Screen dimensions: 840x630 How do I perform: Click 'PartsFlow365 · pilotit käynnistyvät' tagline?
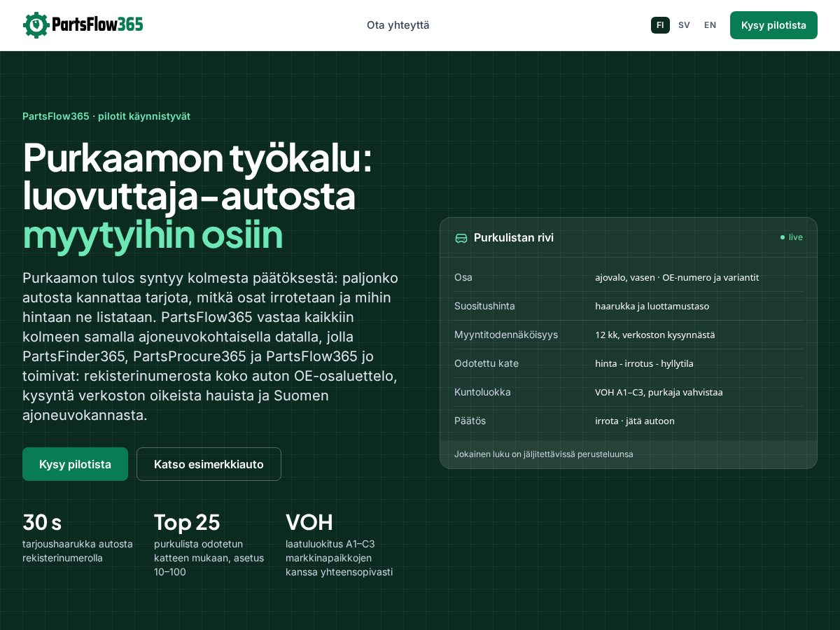click(x=106, y=116)
